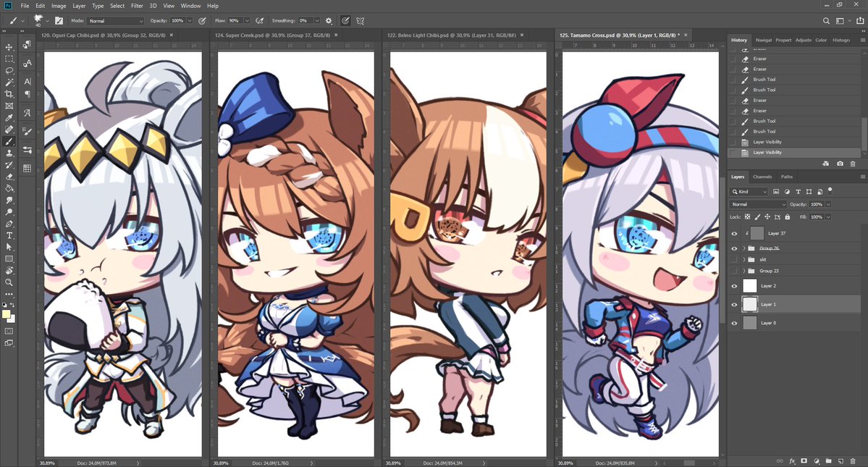Screen dimensions: 868x467
Task: Open the Filter menu
Action: click(x=137, y=6)
